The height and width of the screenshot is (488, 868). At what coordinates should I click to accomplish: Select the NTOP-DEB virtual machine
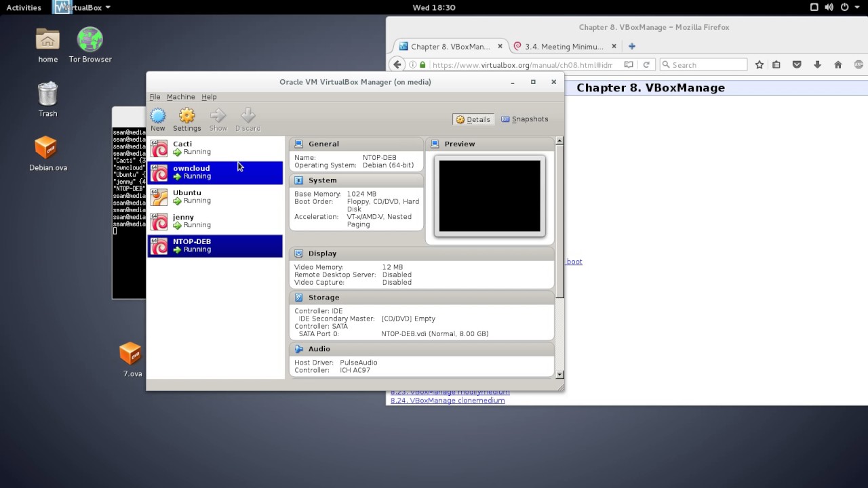(215, 245)
